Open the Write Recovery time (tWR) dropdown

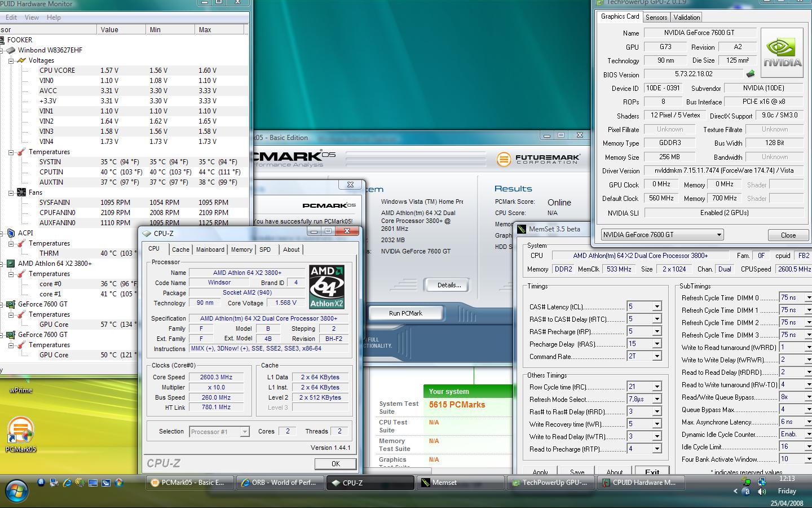(657, 424)
